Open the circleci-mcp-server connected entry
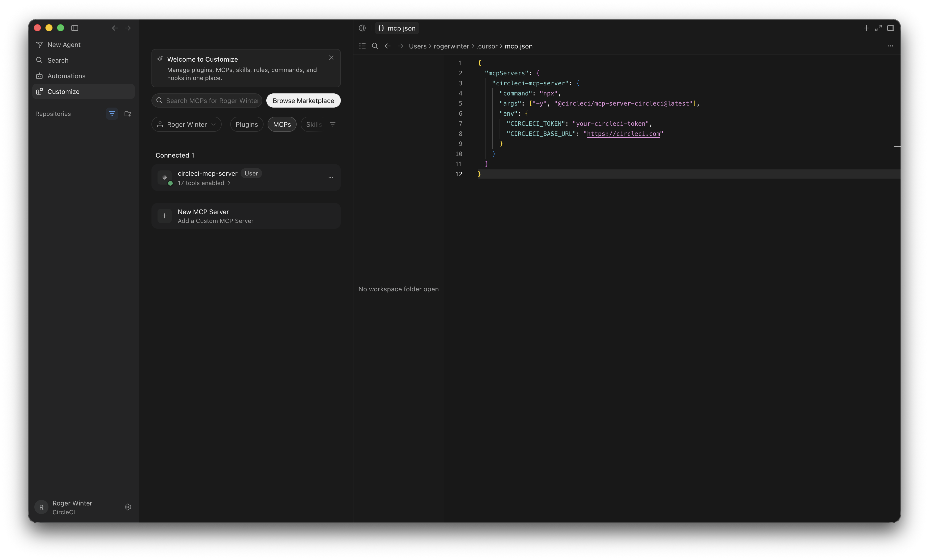 246,177
